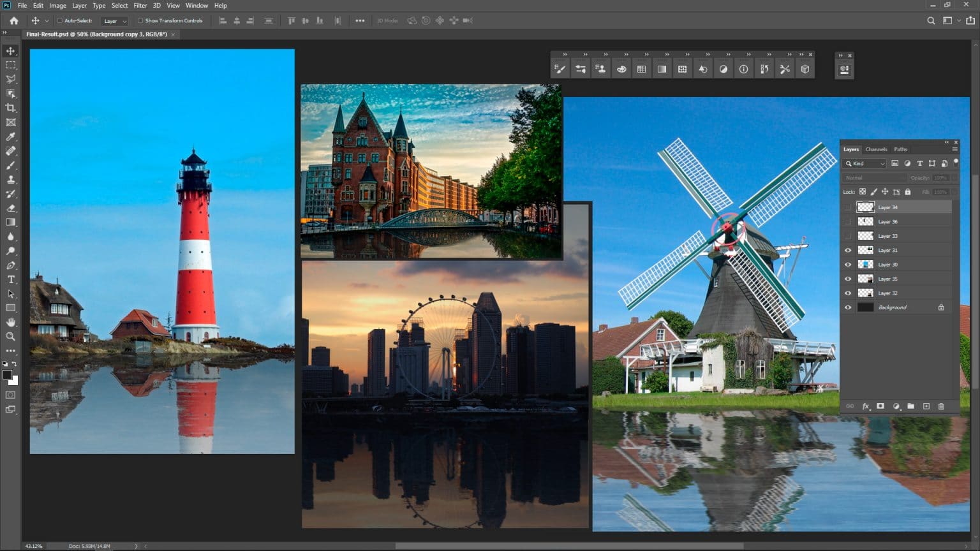
Task: Hide Layer 31 visibility eye
Action: (848, 250)
